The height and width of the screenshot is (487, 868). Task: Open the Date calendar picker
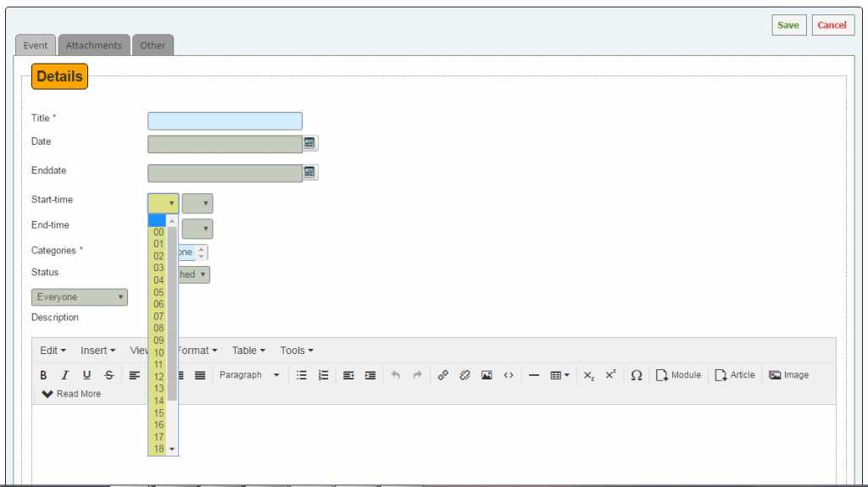(x=309, y=143)
